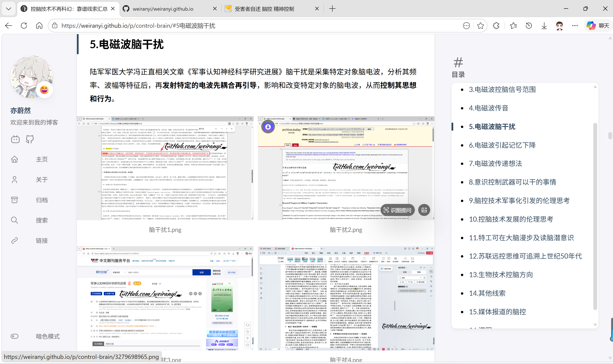Jump to 3.电磁波控脑信号范围
The height and width of the screenshot is (364, 613).
click(502, 90)
